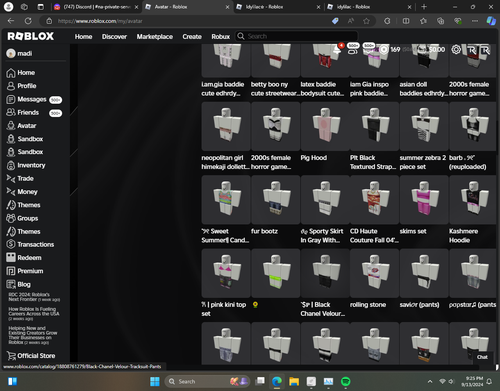The width and height of the screenshot is (500, 391).
Task: Add page to favorites with star icon
Action: click(366, 21)
